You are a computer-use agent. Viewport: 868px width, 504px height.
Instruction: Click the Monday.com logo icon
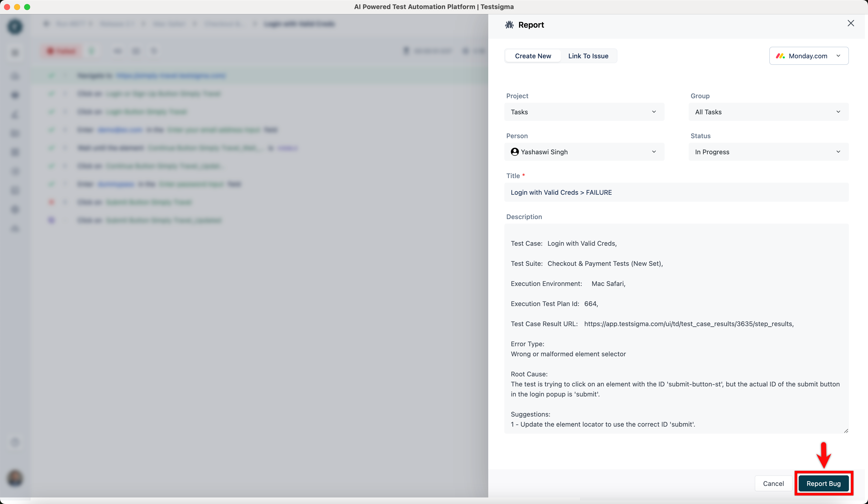tap(780, 56)
